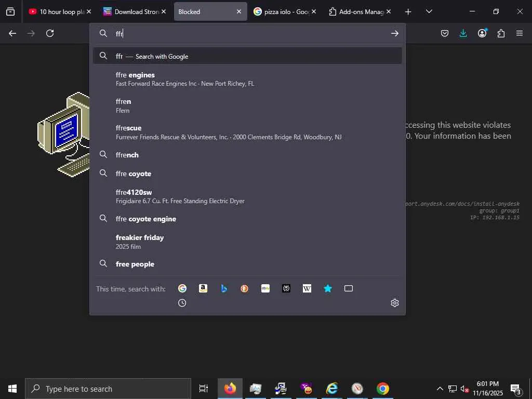Open Task View on the taskbar
This screenshot has height=399, width=532.
tap(203, 389)
